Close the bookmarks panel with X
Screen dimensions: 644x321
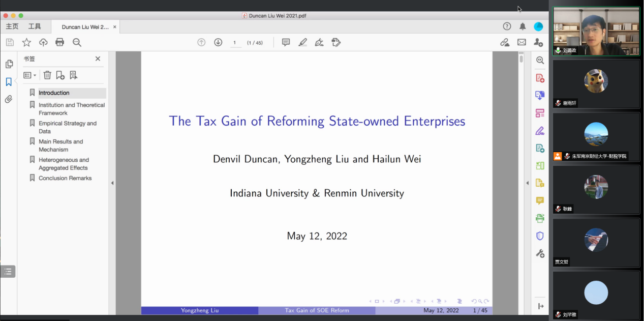point(98,59)
